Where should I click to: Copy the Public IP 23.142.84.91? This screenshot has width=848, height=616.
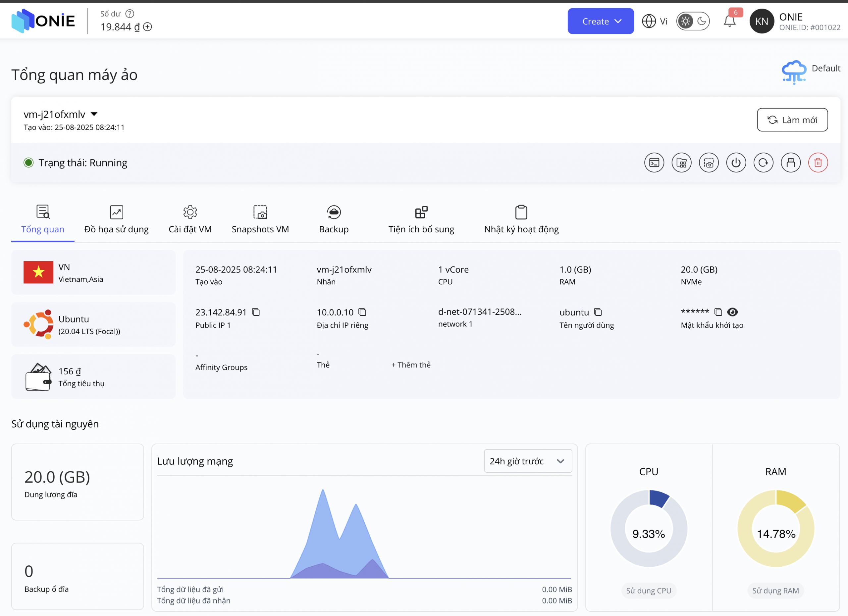tap(256, 312)
